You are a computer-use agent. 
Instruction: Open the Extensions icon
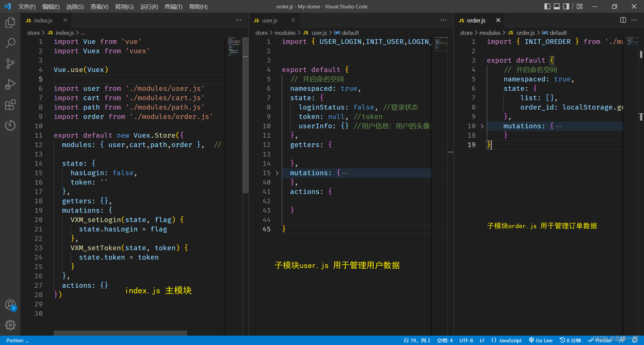pos(10,105)
